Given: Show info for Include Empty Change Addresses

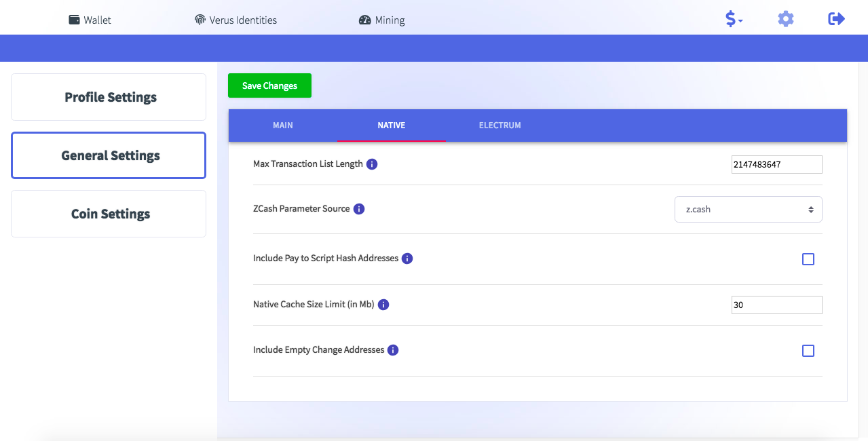Looking at the screenshot, I should pyautogui.click(x=393, y=350).
